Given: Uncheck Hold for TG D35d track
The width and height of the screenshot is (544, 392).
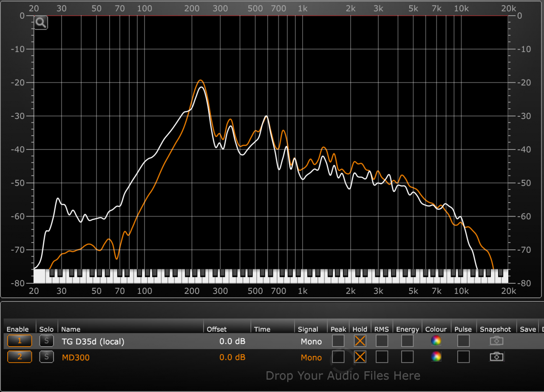Looking at the screenshot, I should [360, 341].
